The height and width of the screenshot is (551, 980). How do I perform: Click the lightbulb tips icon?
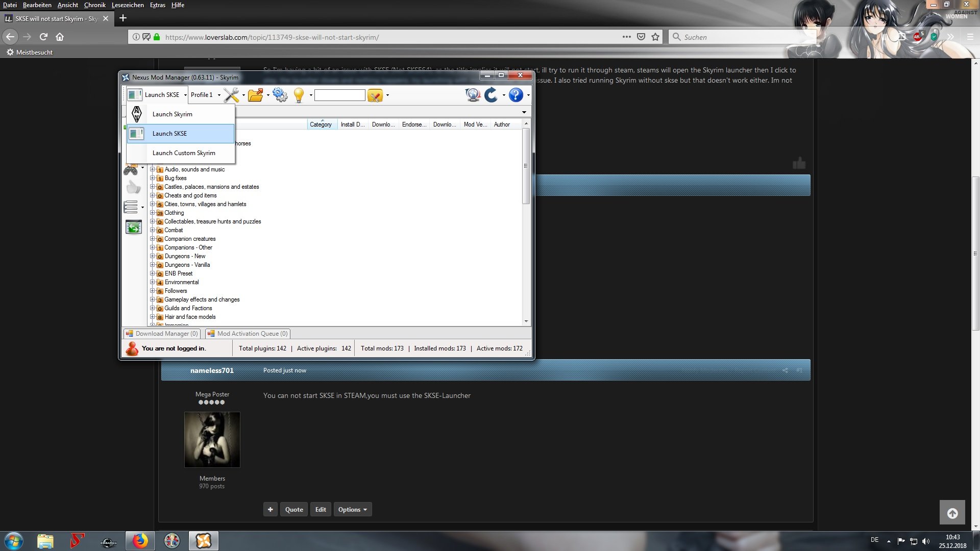point(299,95)
